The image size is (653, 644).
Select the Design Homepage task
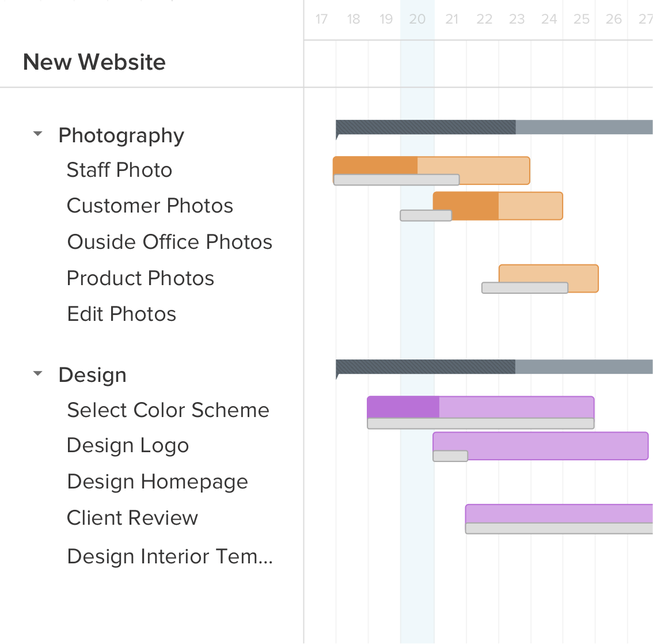(157, 481)
